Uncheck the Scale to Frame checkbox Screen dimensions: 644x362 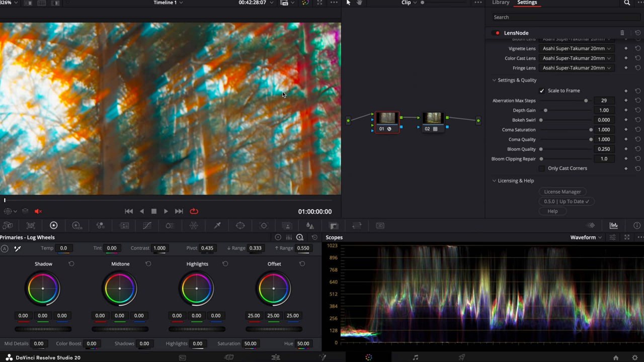tap(542, 91)
